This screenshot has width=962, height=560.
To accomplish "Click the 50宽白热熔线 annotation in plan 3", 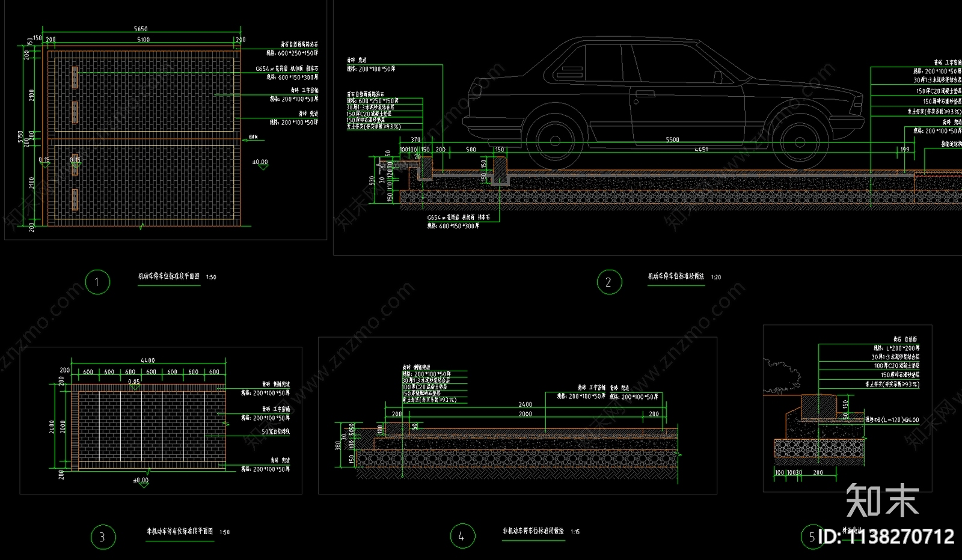I will tap(276, 432).
